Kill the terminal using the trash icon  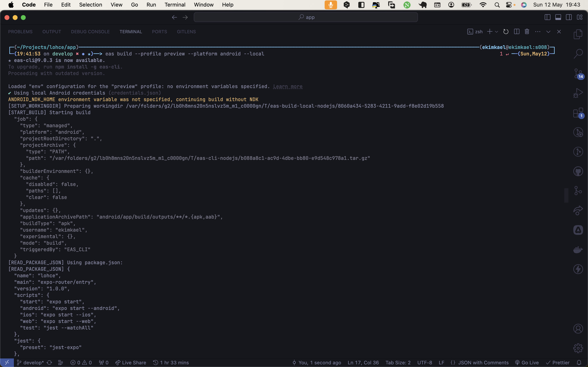[x=527, y=32]
